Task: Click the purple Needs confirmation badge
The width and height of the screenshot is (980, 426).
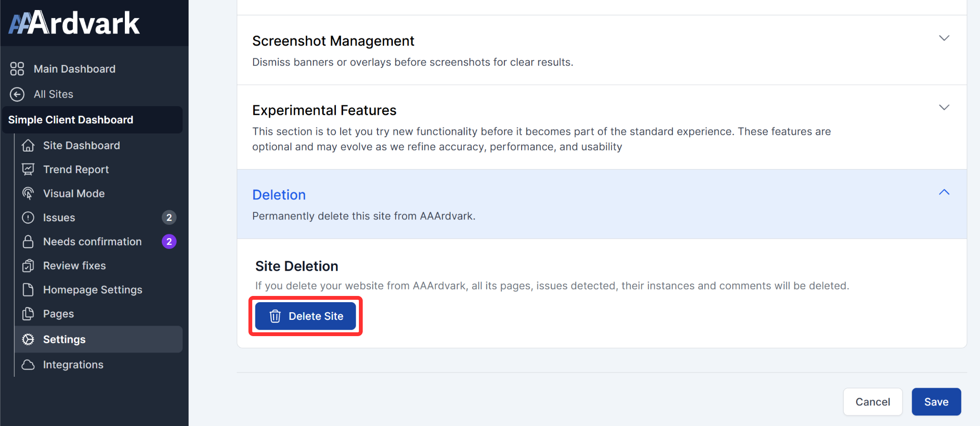Action: point(169,241)
